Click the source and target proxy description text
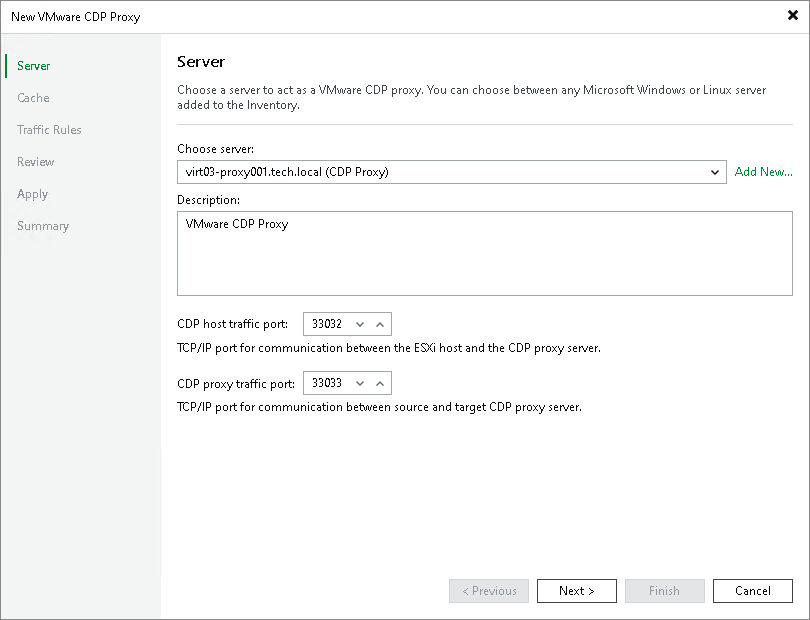The image size is (810, 620). point(379,407)
